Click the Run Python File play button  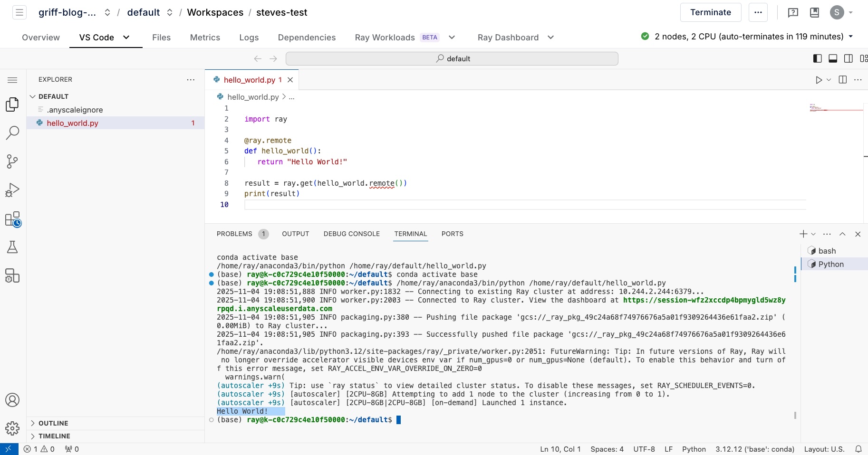819,80
